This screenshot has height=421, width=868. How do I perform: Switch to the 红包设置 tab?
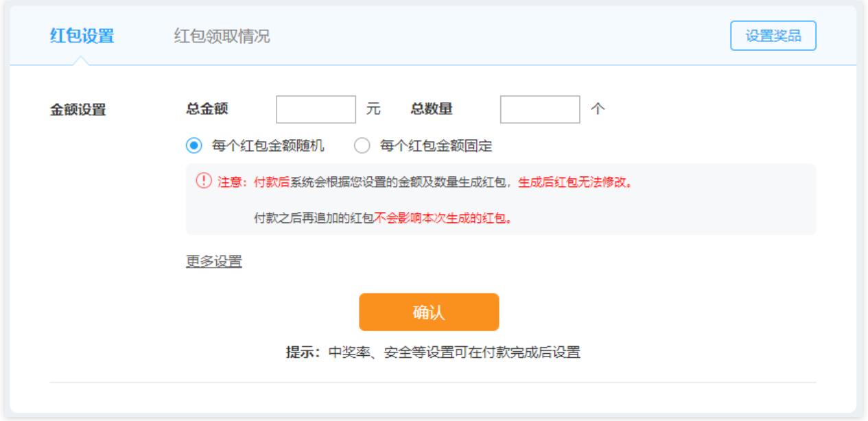click(x=82, y=36)
